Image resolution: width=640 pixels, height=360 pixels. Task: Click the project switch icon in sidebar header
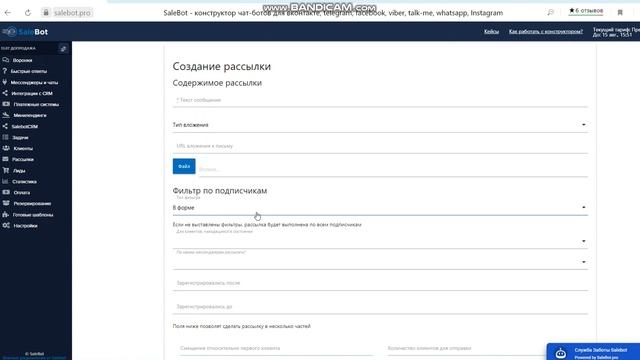click(63, 49)
